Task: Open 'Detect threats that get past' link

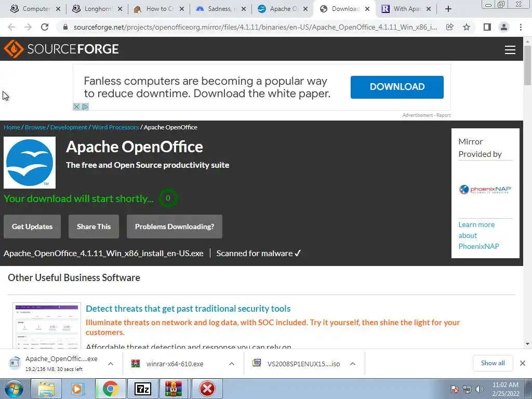Action: tap(188, 309)
